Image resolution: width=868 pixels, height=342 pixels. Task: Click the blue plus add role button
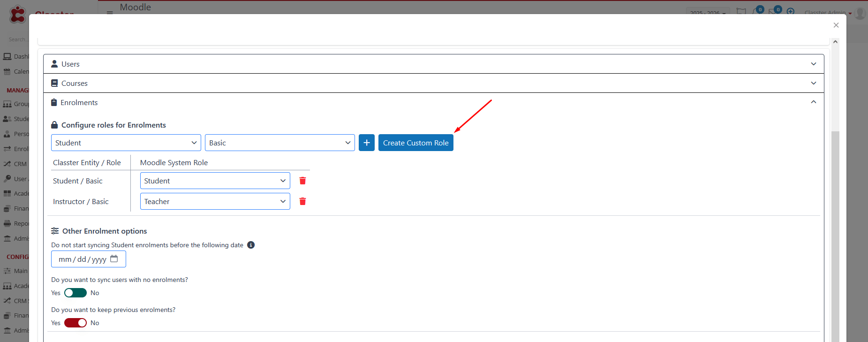point(366,143)
